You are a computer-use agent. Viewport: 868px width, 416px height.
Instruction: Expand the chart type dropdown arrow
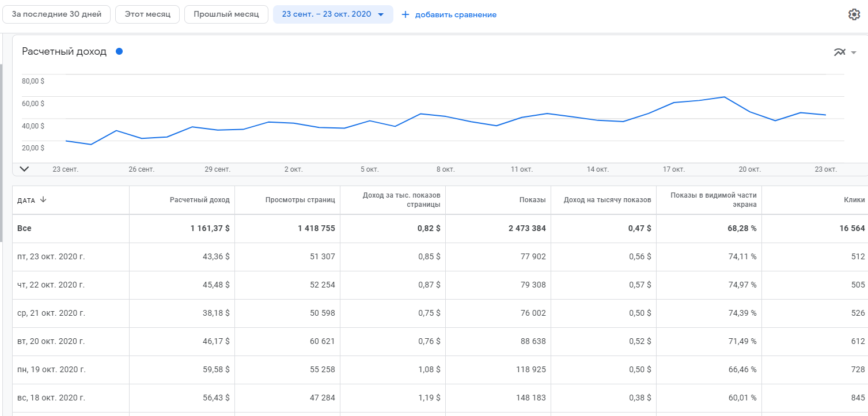click(854, 52)
